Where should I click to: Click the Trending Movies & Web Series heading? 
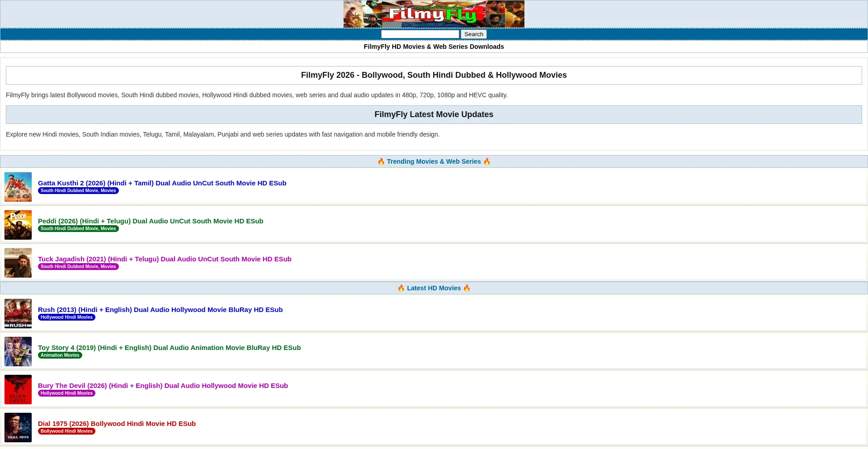[434, 161]
